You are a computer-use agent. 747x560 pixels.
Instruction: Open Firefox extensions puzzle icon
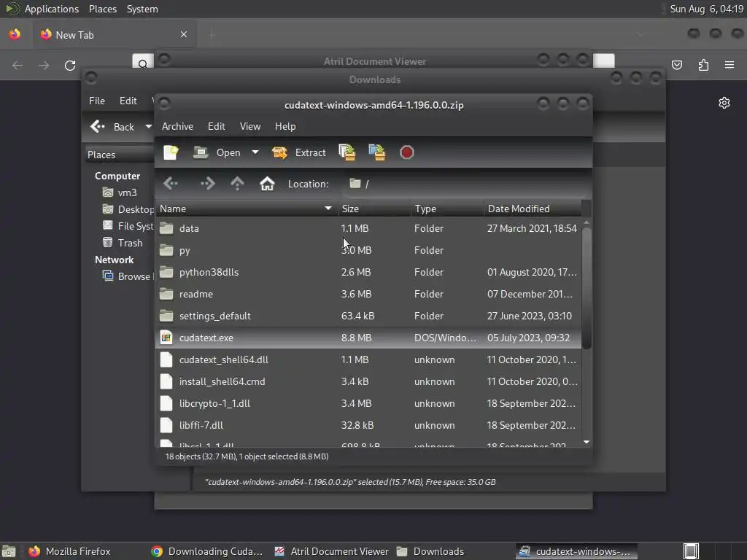pos(703,65)
